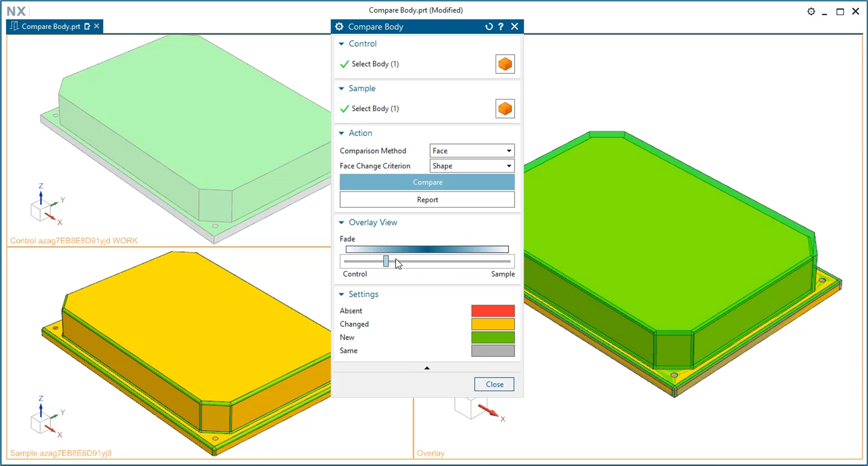868x466 pixels.
Task: Click the Fade slider handle
Action: click(x=386, y=261)
